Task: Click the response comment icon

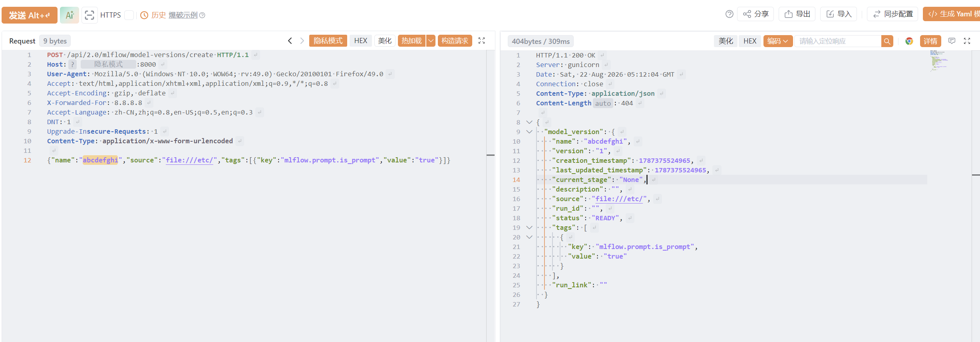Action: pos(952,41)
